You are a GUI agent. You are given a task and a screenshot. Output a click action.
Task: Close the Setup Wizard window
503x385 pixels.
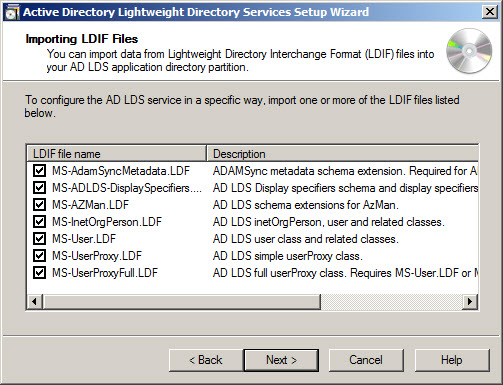[490, 12]
